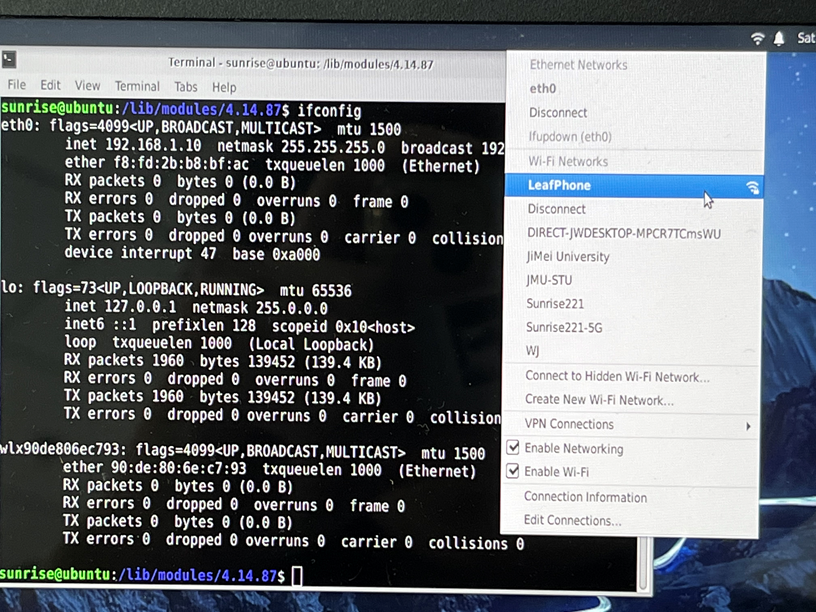
Task: Click 'inet6 ::1' text in lo section
Action: coord(100,324)
